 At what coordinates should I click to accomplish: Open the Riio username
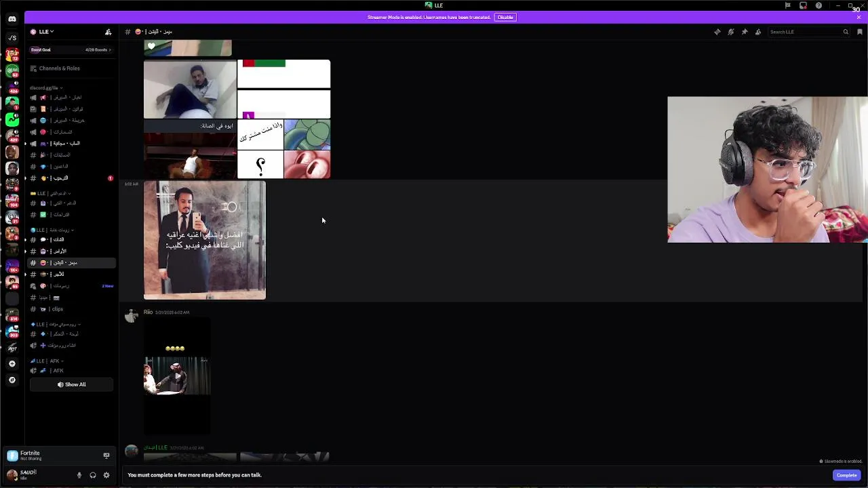148,312
